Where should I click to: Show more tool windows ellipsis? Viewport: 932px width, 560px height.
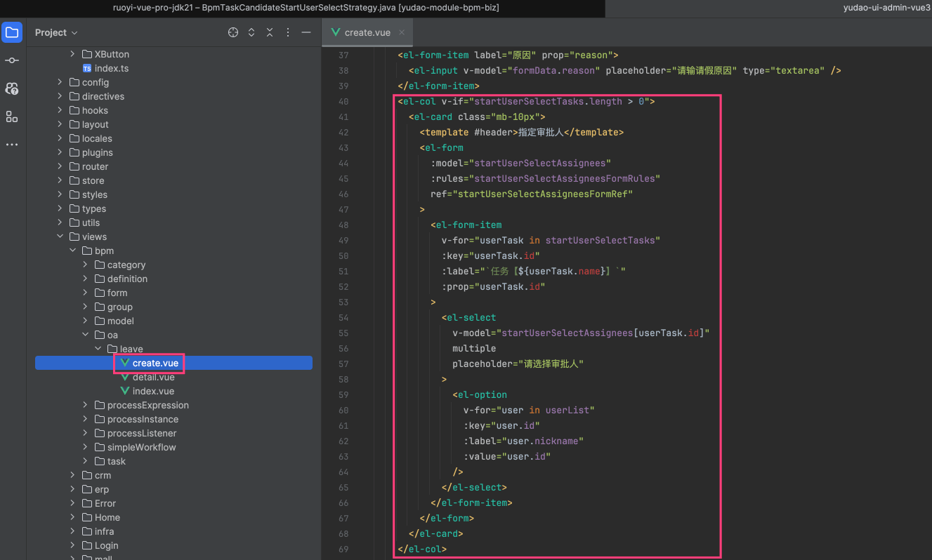(12, 145)
